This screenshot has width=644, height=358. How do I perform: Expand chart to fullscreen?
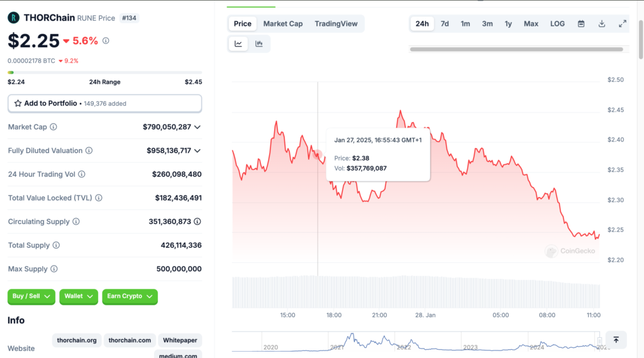click(x=623, y=24)
